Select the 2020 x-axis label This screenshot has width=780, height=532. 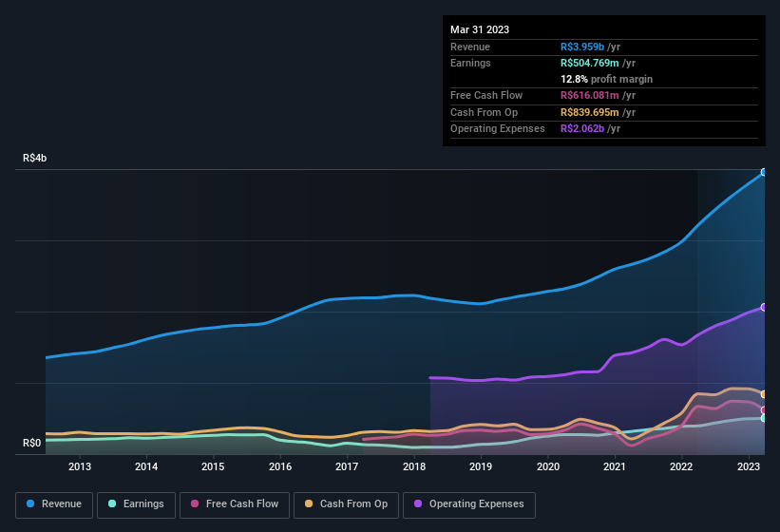coord(547,466)
